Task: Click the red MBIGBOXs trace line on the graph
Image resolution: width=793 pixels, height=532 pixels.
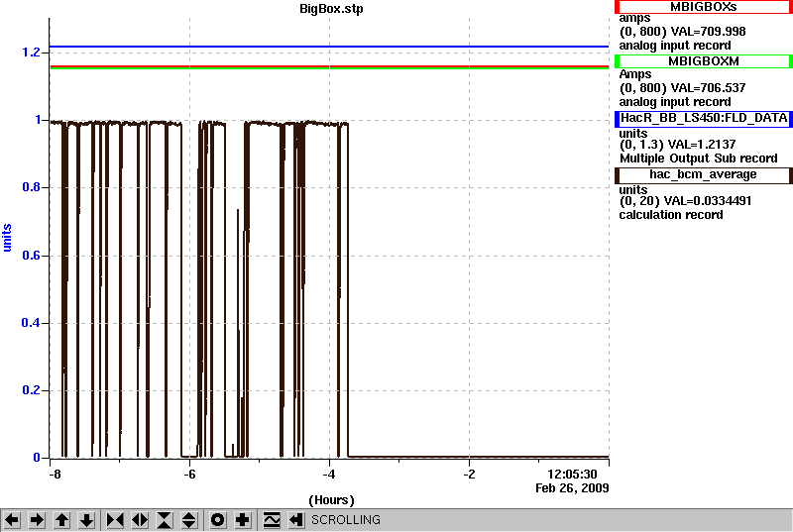Action: [329, 66]
